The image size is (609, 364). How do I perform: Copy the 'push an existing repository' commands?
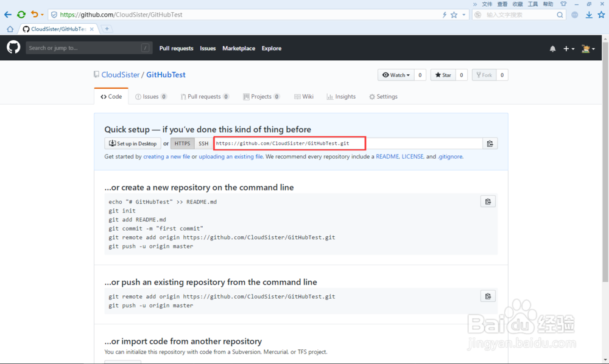pyautogui.click(x=488, y=296)
